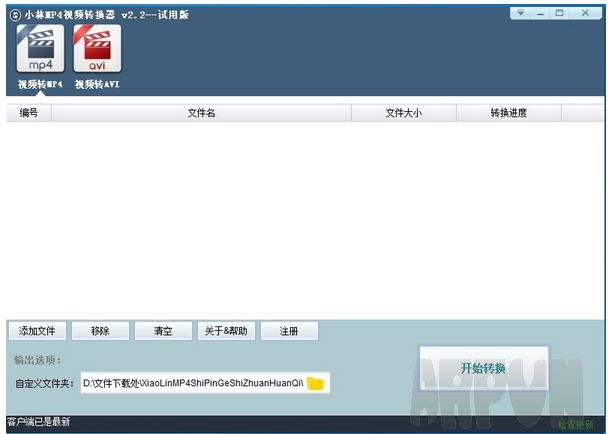This screenshot has width=608, height=434.
Task: Open 关于&帮助 dialog
Action: click(226, 331)
